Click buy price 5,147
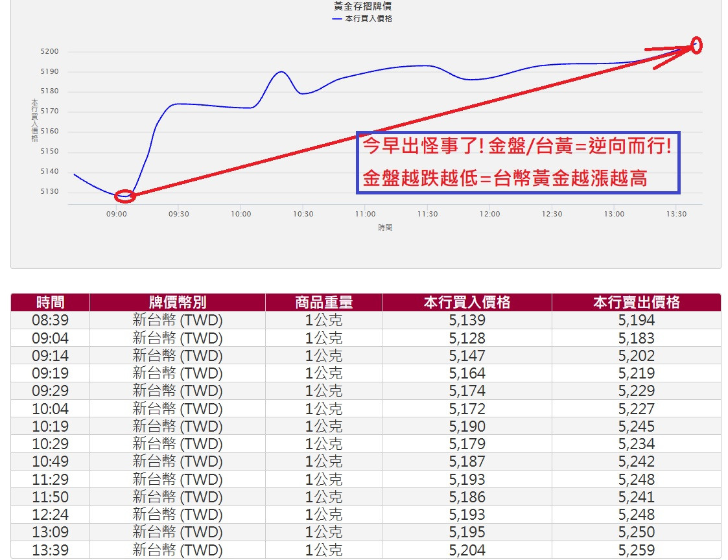This screenshot has height=560, width=728. [x=467, y=356]
